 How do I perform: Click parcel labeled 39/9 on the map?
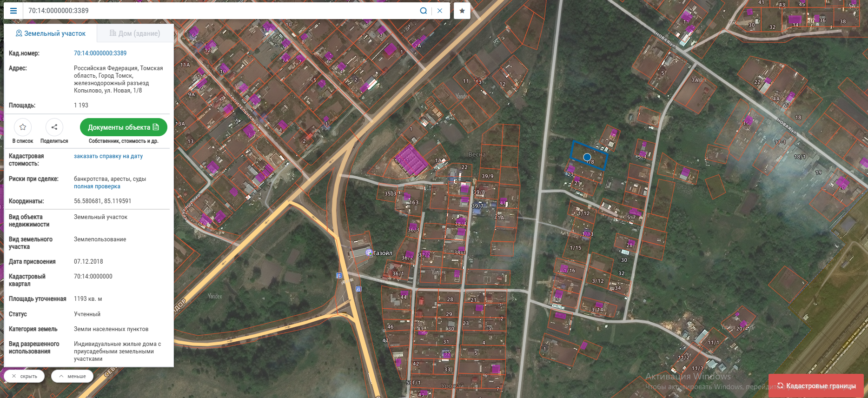pos(487,176)
